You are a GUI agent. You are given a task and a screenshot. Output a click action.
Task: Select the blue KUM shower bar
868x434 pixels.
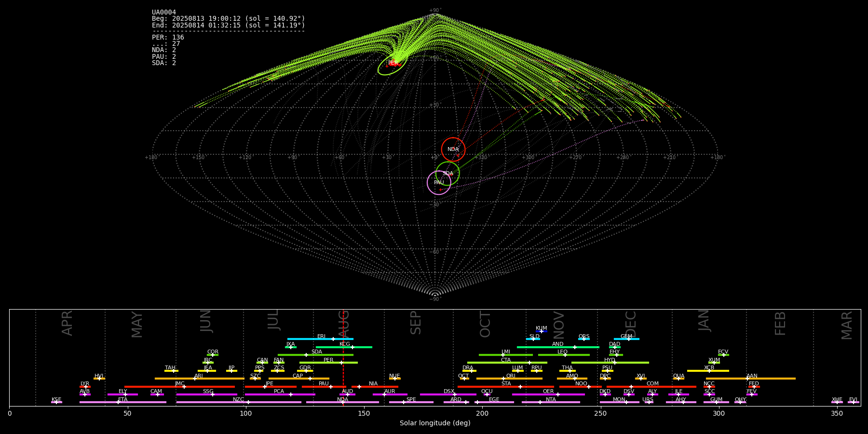click(x=542, y=331)
